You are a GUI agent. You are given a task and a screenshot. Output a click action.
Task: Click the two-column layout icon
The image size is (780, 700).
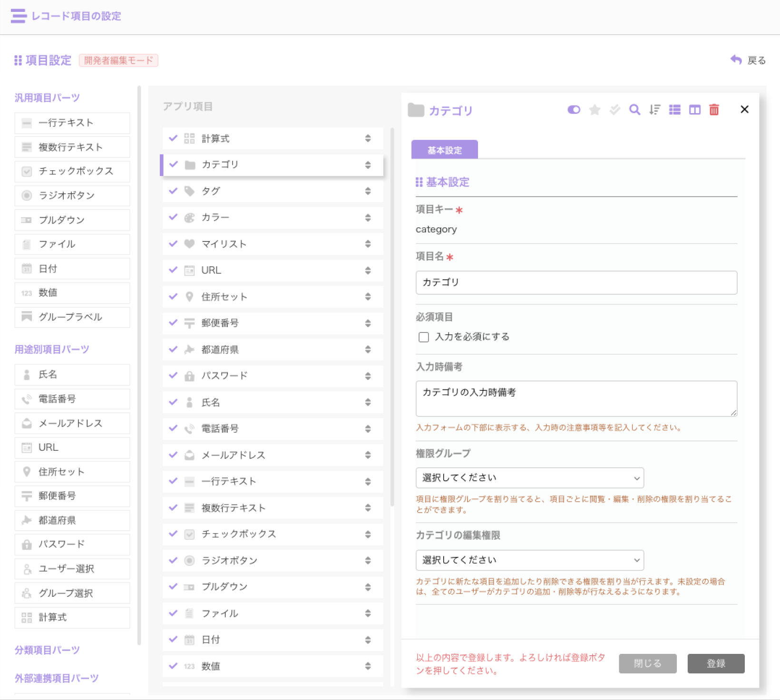point(694,110)
